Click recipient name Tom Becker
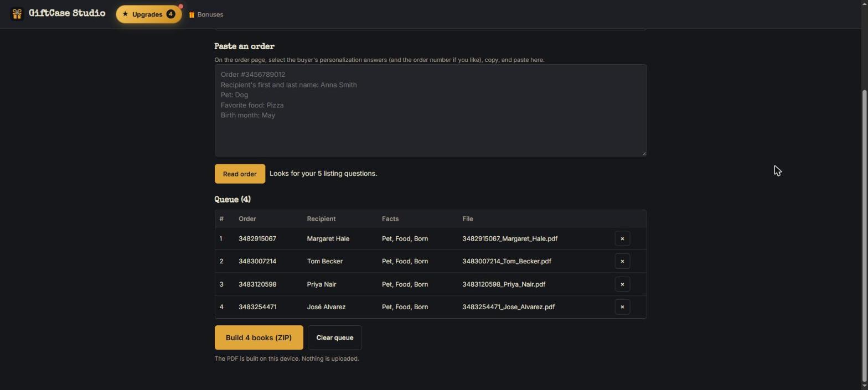 pyautogui.click(x=324, y=261)
